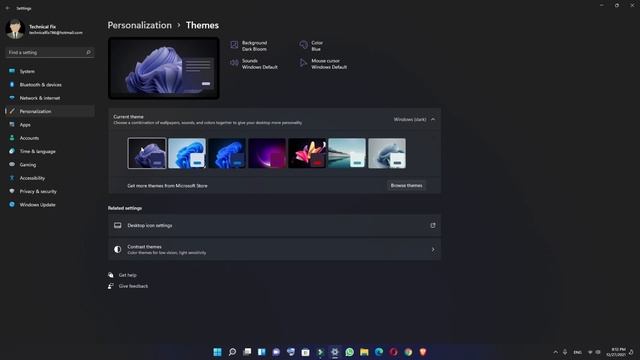The width and height of the screenshot is (640, 360).
Task: Open Desktop icon settings
Action: click(274, 225)
